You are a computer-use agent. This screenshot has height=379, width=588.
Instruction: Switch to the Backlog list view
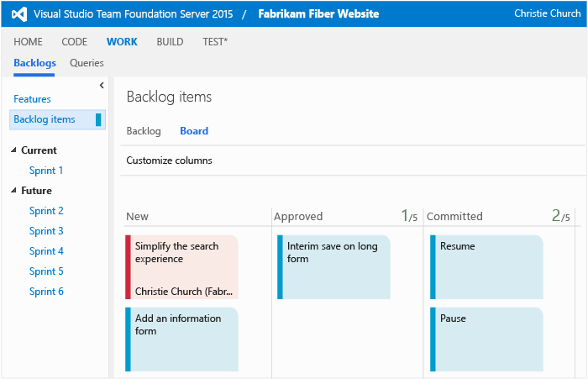tap(143, 131)
